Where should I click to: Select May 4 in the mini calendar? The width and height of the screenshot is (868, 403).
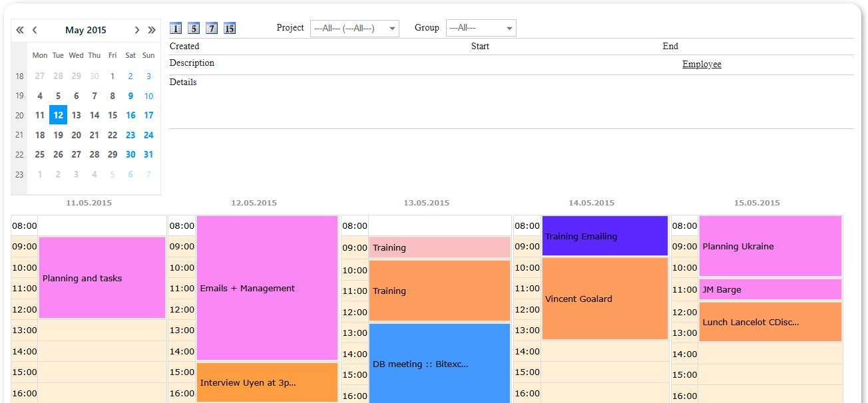tap(40, 96)
